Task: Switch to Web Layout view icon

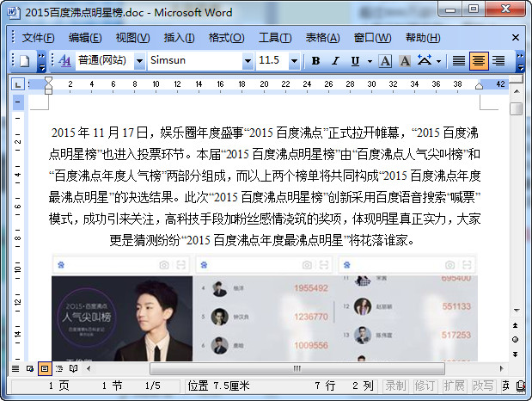Action: pyautogui.click(x=30, y=368)
